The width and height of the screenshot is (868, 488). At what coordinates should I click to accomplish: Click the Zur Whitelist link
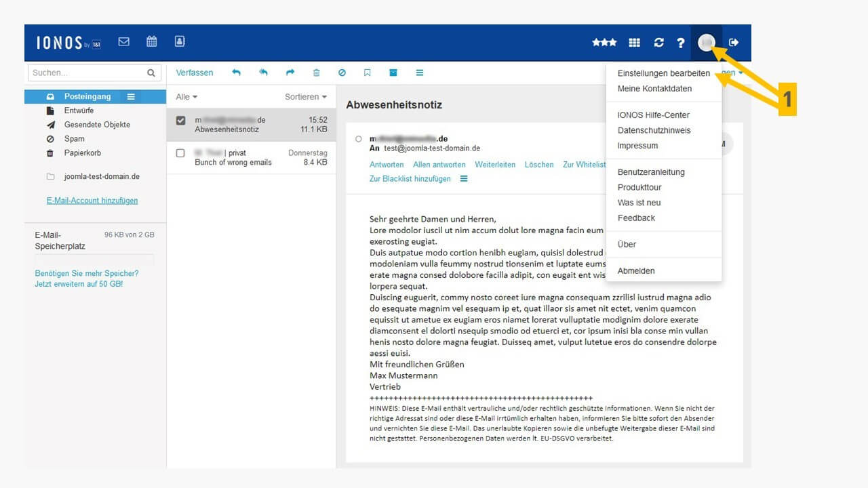pos(585,165)
